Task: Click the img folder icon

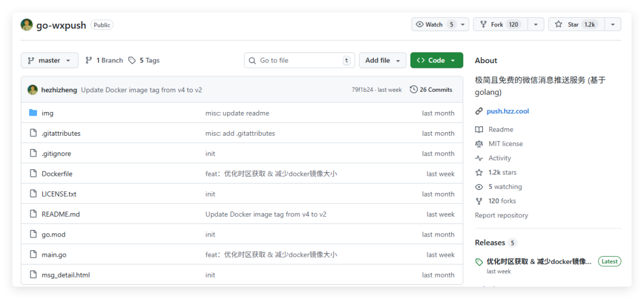Action: tap(33, 113)
